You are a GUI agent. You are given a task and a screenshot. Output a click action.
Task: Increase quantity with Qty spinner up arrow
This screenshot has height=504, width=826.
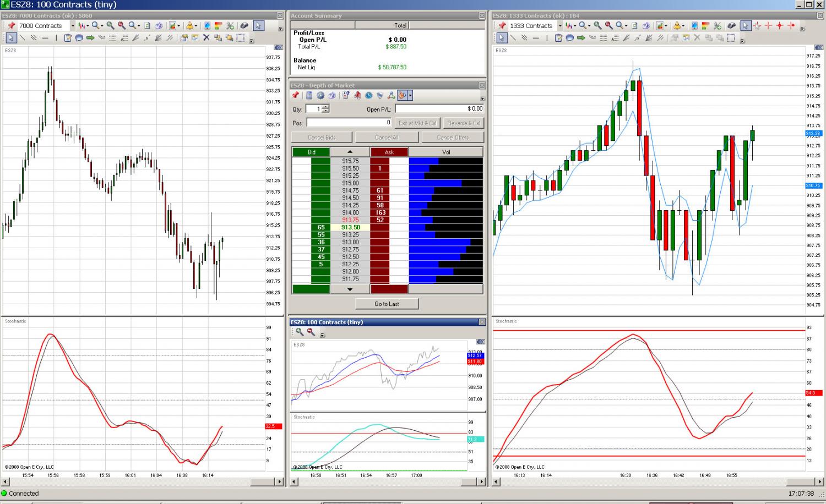pyautogui.click(x=325, y=106)
